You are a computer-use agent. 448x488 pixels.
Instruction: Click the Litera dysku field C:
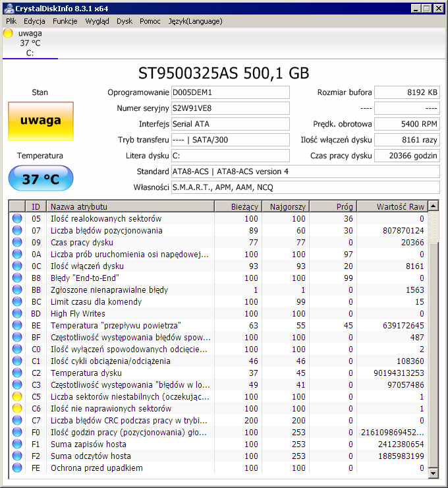(x=231, y=156)
